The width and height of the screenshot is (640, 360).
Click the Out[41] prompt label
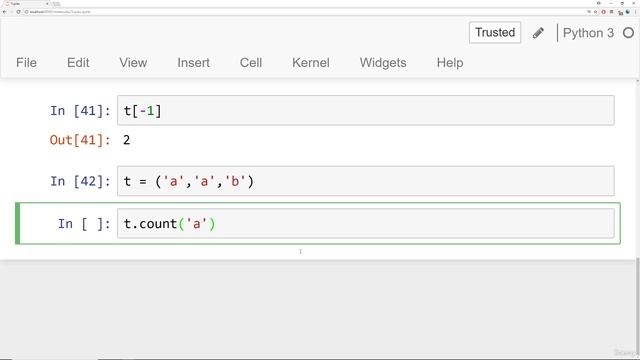pos(80,140)
